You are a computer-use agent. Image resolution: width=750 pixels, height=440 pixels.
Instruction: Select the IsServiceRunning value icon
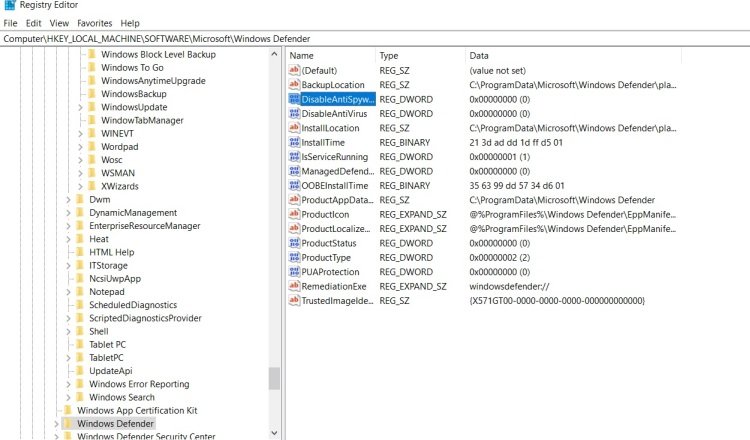[x=294, y=156]
